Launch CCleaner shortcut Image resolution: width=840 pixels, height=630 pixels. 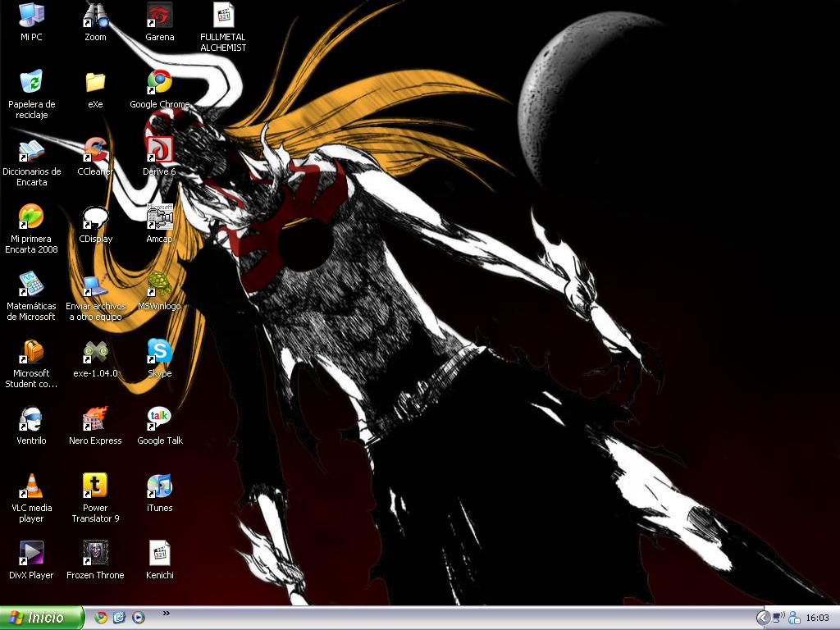(95, 149)
